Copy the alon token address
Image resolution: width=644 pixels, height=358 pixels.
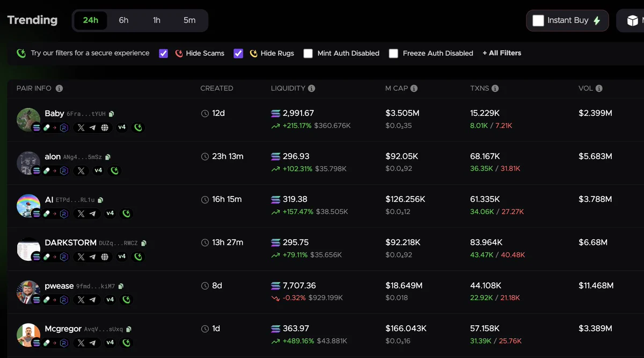pyautogui.click(x=108, y=157)
